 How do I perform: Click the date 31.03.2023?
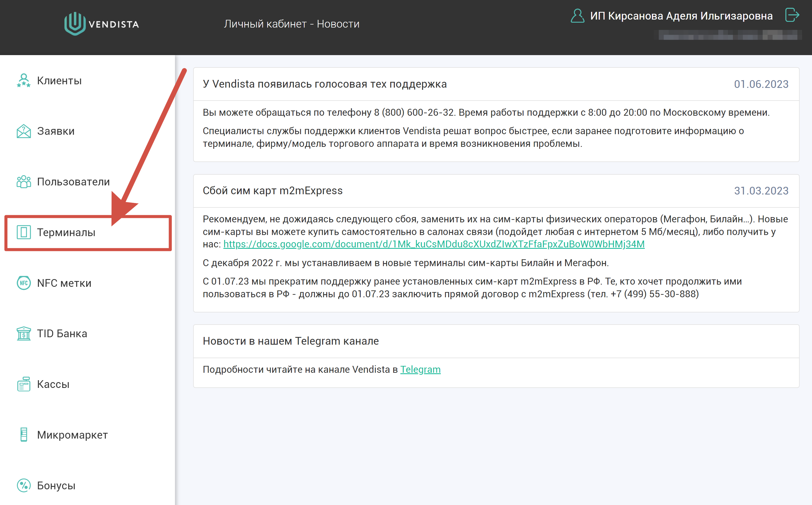coord(761,191)
